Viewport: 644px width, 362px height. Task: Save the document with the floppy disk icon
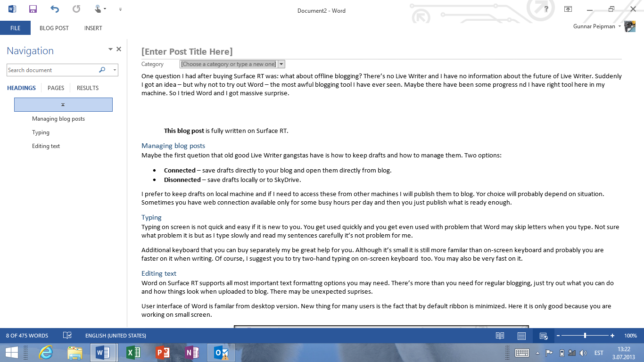click(x=33, y=9)
